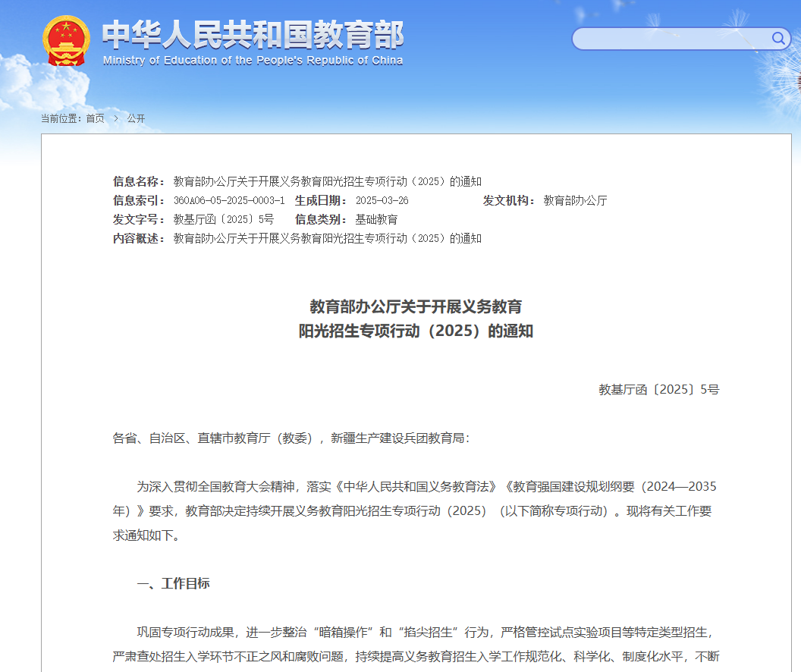The image size is (801, 672).
Task: Open the 公开 breadcrumb link
Action: tap(135, 118)
